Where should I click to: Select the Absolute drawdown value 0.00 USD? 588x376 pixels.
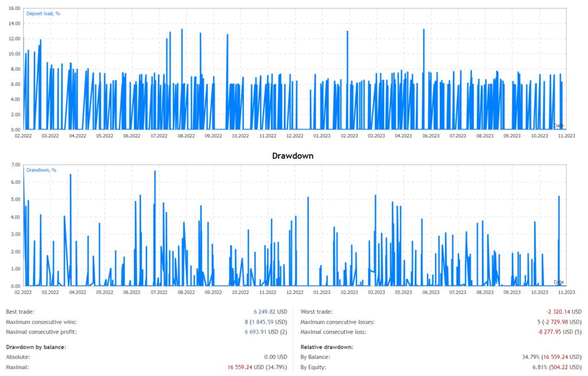pos(274,356)
